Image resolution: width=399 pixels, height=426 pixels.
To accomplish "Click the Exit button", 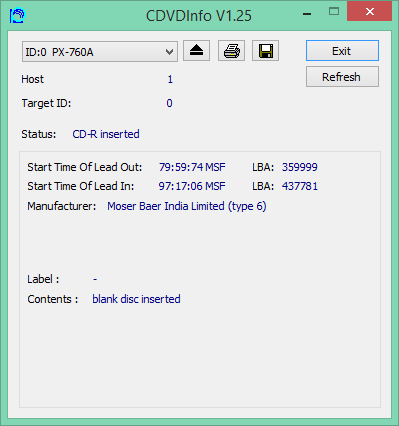I will point(342,51).
